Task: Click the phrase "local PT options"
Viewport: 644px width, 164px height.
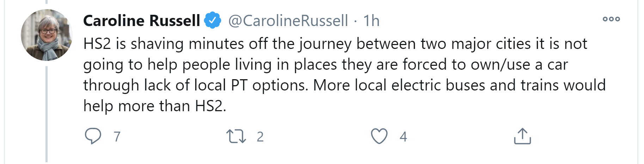Action: tap(250, 85)
